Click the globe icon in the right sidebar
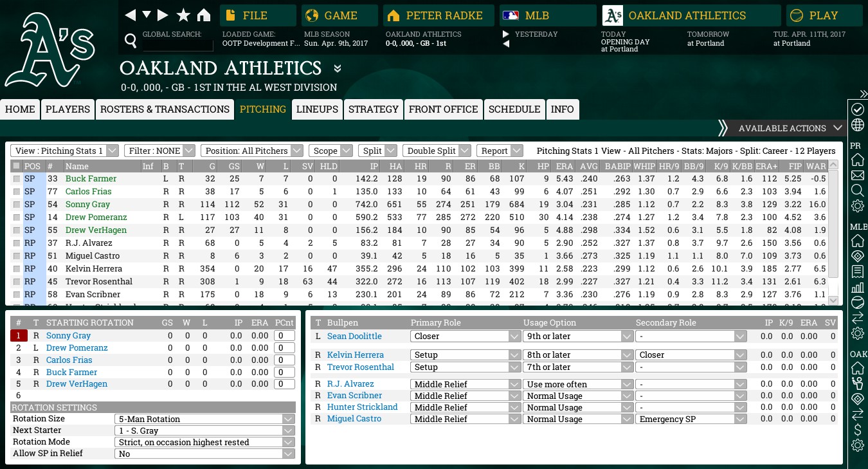 pos(857,124)
